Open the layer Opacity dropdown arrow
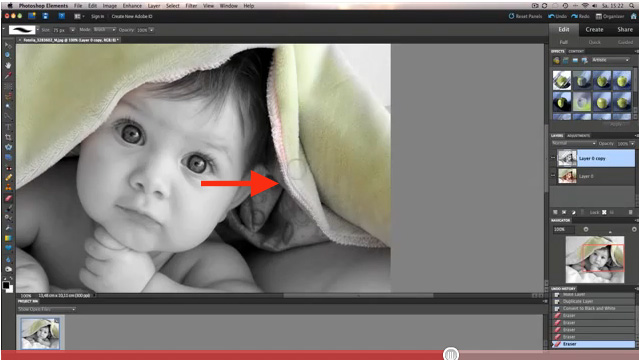The width and height of the screenshot is (639, 360). pos(632,144)
